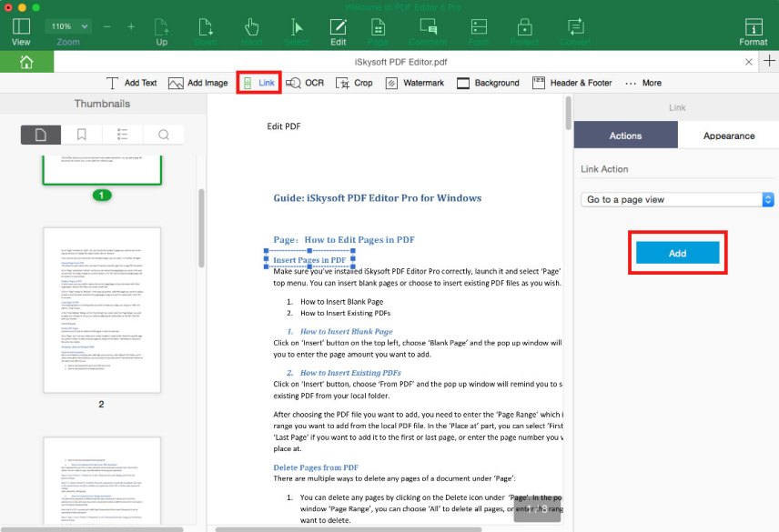The height and width of the screenshot is (532, 779).
Task: Go to the Home screen tab
Action: click(26, 62)
